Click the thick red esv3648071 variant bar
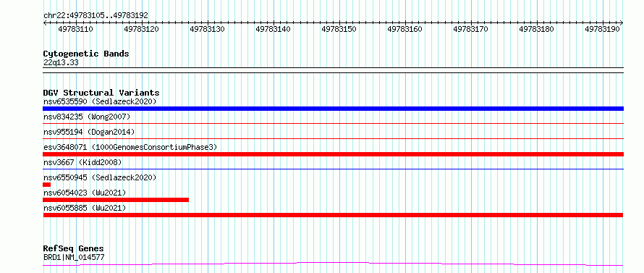 coord(333,154)
